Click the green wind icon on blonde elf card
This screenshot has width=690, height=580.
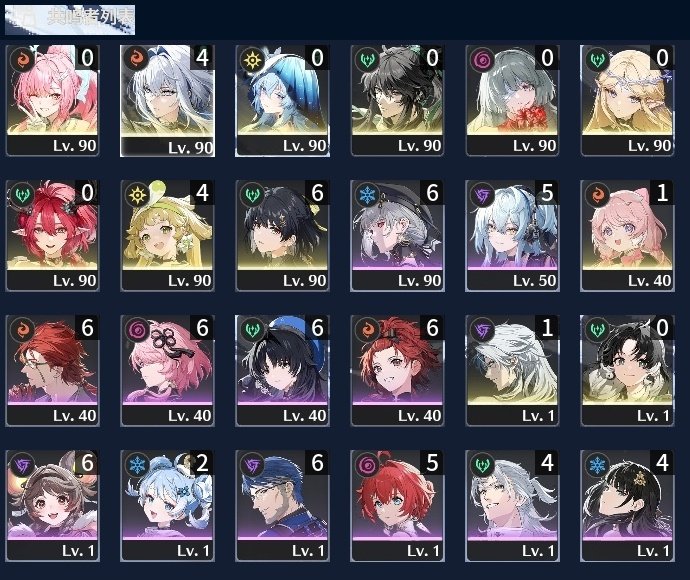(x=597, y=59)
